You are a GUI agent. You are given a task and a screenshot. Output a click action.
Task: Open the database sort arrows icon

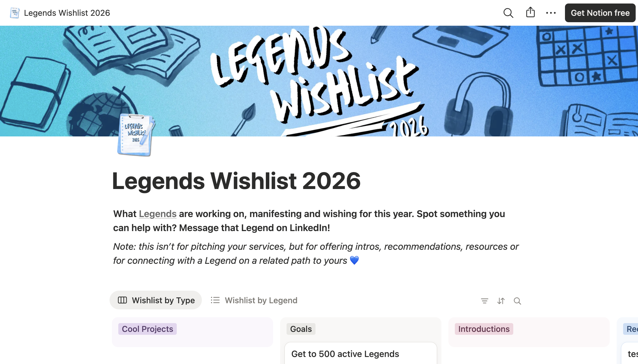(501, 301)
